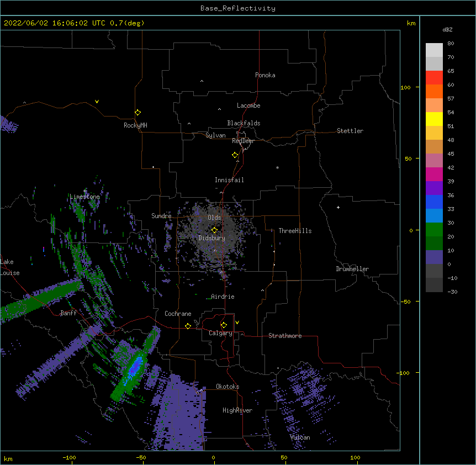Select the Limestone label
Image resolution: width=476 pixels, height=465 pixels.
[x=84, y=197]
